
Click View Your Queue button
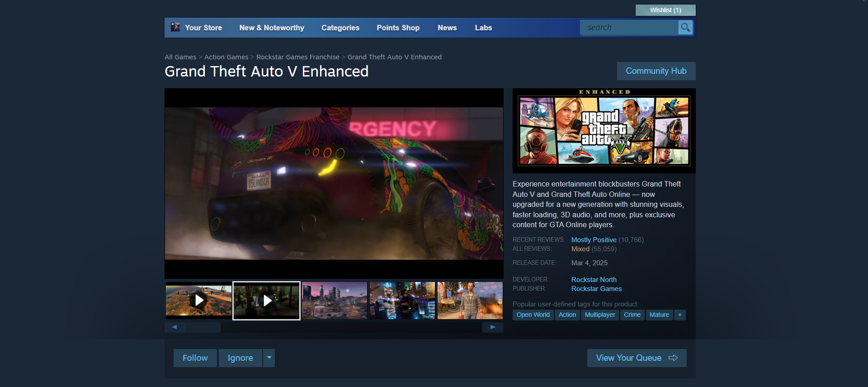coord(636,358)
